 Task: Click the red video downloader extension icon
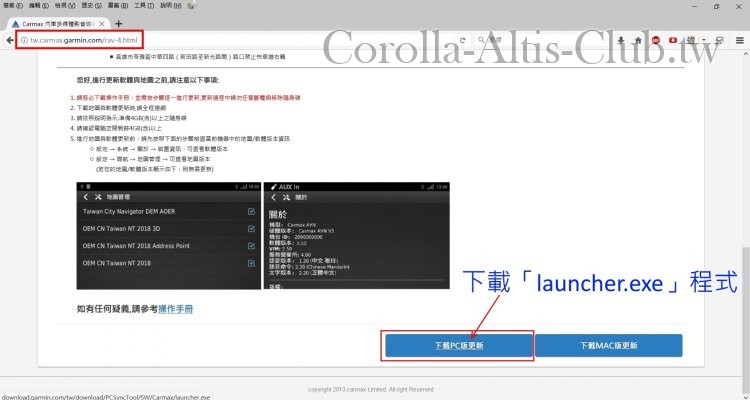pyautogui.click(x=673, y=40)
